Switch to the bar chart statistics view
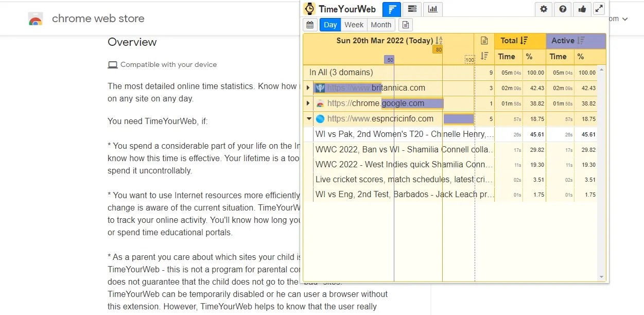Viewport: 644px width, 315px height. (x=432, y=9)
